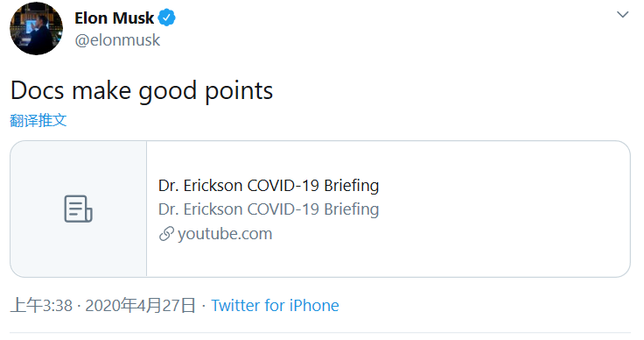Click the 2020年4月27日 date
The image size is (644, 340).
(x=140, y=306)
